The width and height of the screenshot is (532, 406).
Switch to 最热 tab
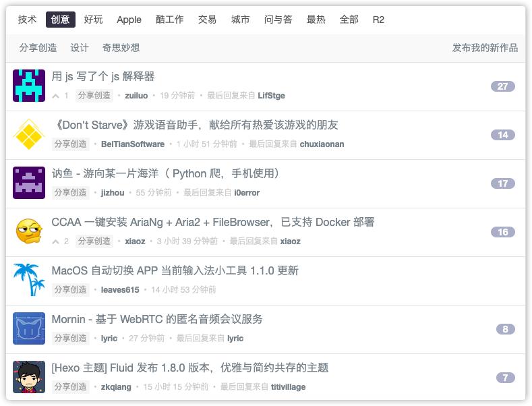coord(316,20)
